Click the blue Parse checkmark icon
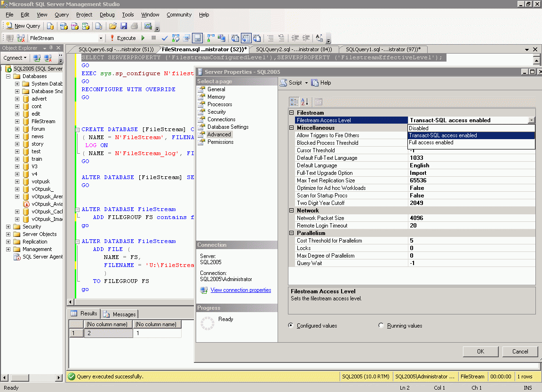The width and height of the screenshot is (542, 392). (x=165, y=38)
